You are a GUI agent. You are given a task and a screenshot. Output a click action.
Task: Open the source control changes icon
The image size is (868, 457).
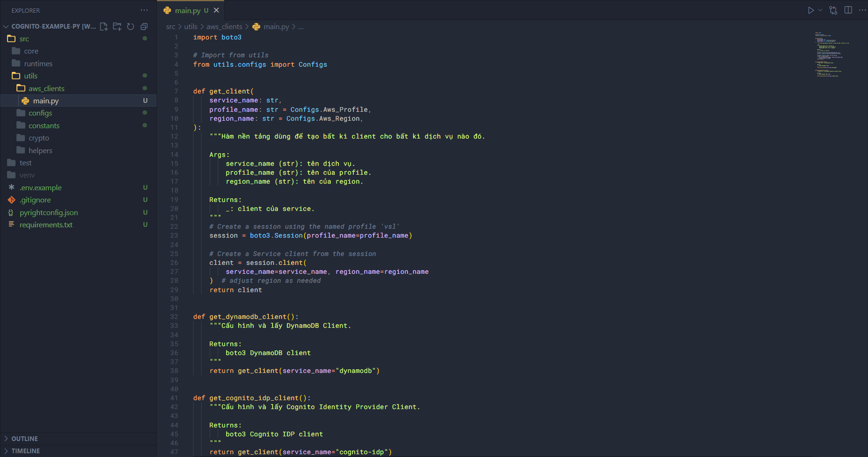pyautogui.click(x=833, y=10)
